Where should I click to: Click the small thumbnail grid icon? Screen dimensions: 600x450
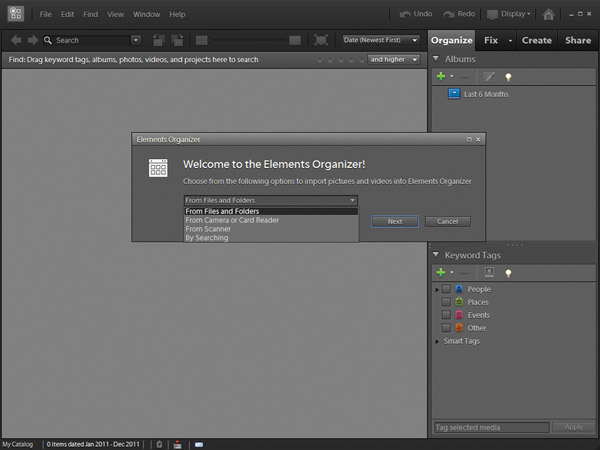tap(202, 40)
